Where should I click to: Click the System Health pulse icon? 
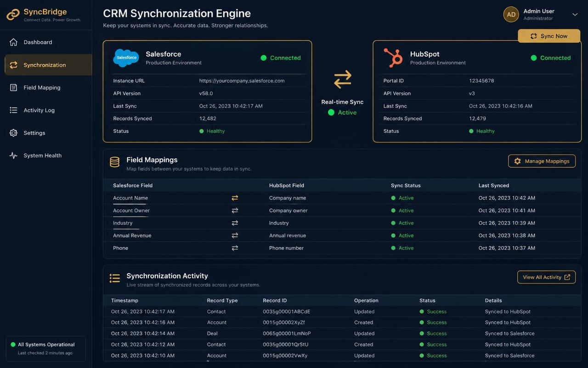coord(13,155)
